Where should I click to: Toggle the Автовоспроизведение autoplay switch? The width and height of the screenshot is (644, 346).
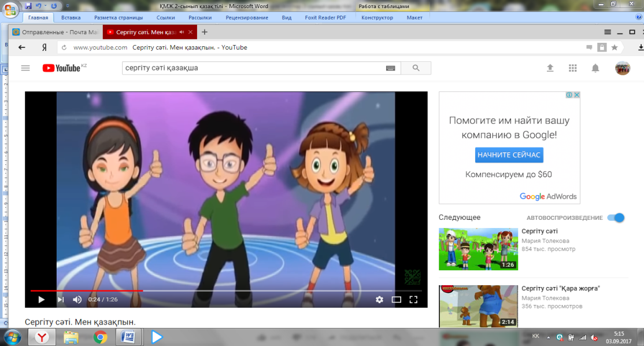[616, 218]
